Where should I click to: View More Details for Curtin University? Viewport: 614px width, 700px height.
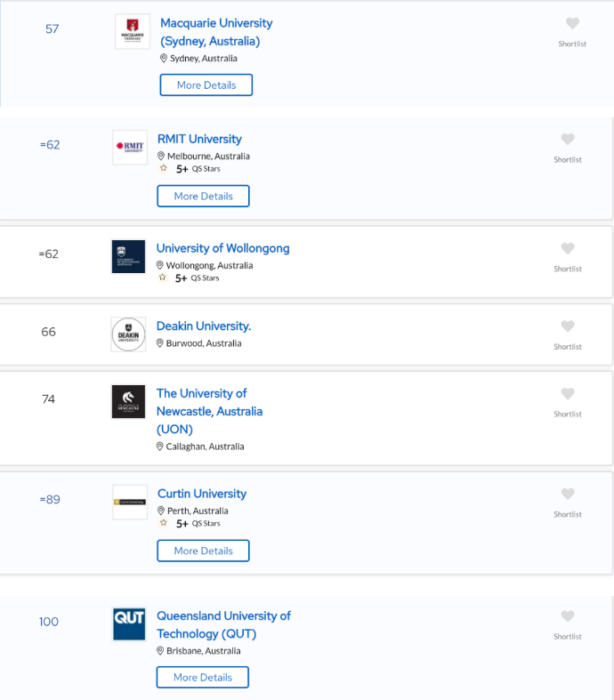coord(203,551)
